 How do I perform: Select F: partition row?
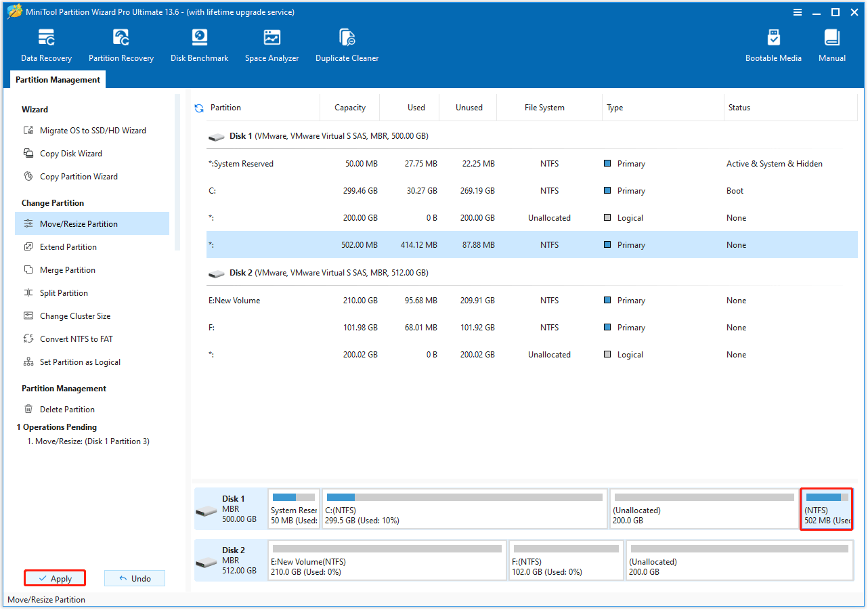coord(532,328)
